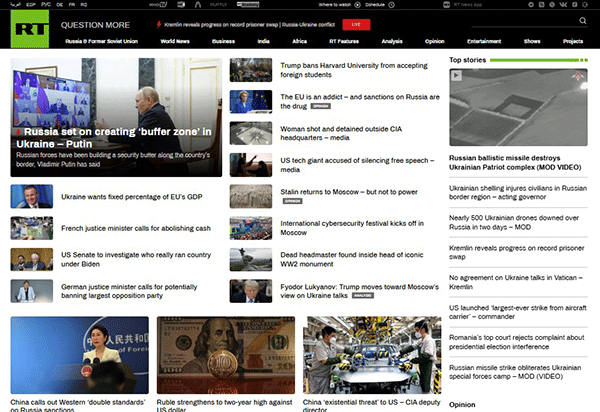Click the red LIVE button
Screen dimensions: 600x412
pyautogui.click(x=356, y=24)
